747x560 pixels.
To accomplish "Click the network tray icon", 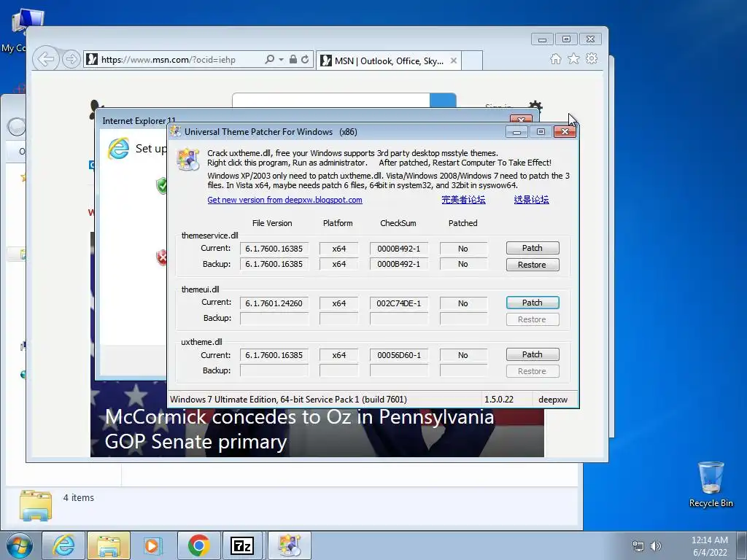I will pos(638,546).
